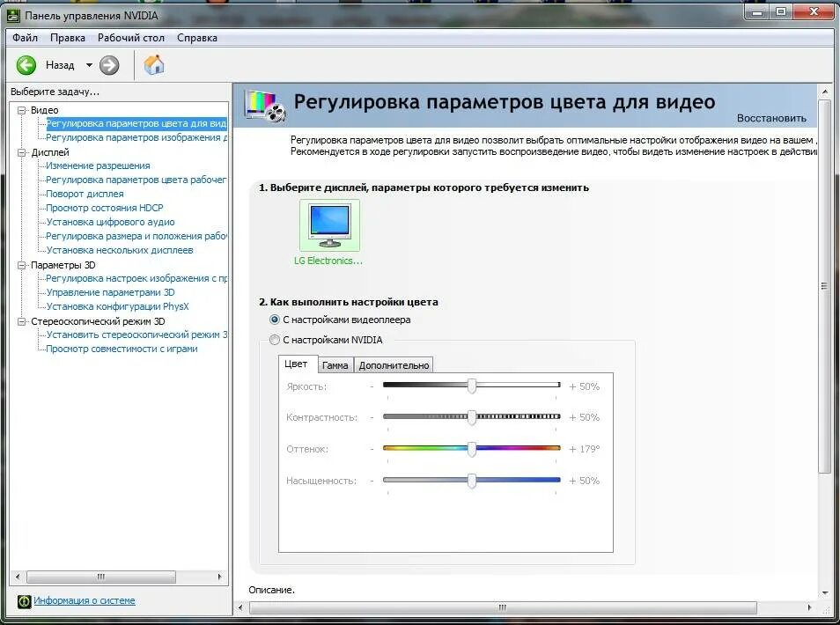Open Регулировка размера и положения рабочего стола
The image size is (840, 625).
pos(136,236)
